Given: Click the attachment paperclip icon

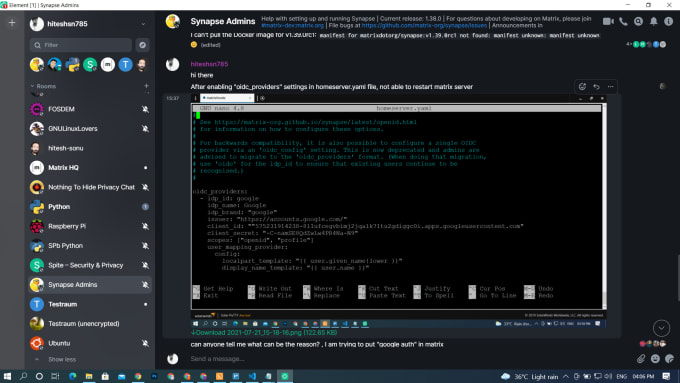Looking at the screenshot, I should 641,359.
